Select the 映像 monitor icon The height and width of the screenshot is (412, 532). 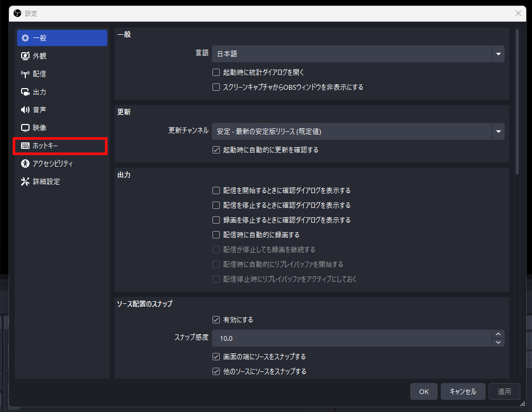[25, 128]
